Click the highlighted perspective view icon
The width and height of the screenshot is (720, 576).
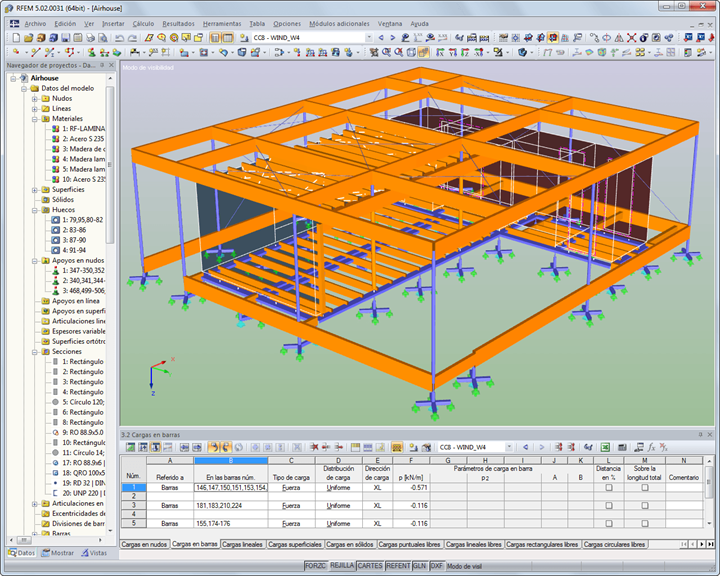point(423,52)
